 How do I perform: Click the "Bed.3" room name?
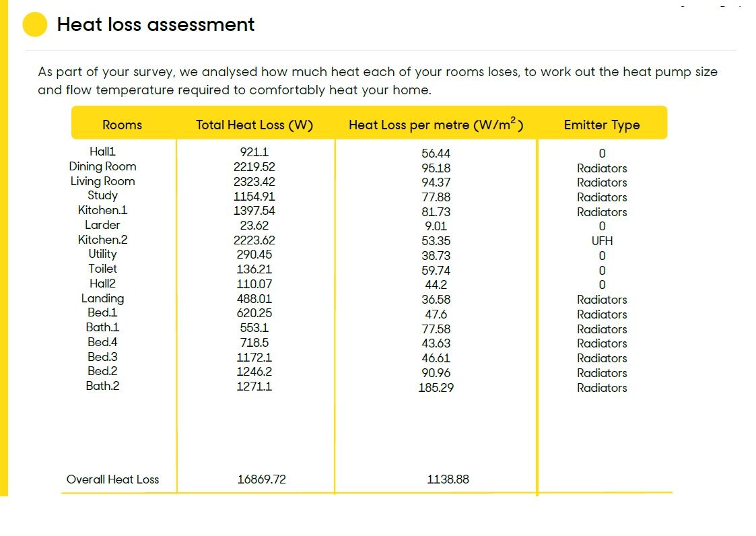click(103, 356)
